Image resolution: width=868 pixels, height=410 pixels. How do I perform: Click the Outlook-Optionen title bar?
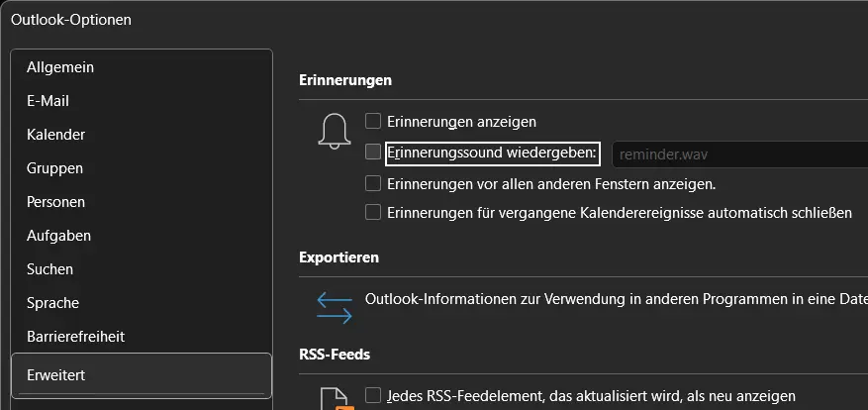point(396,19)
